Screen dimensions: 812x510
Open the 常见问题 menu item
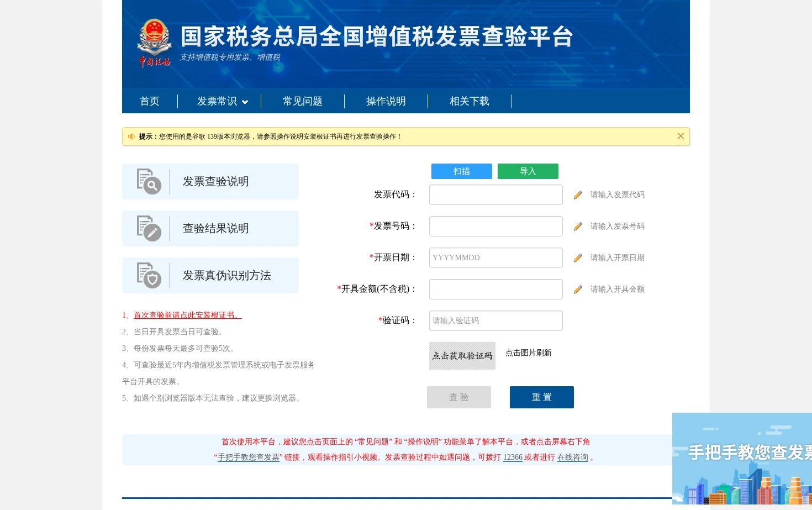[303, 101]
